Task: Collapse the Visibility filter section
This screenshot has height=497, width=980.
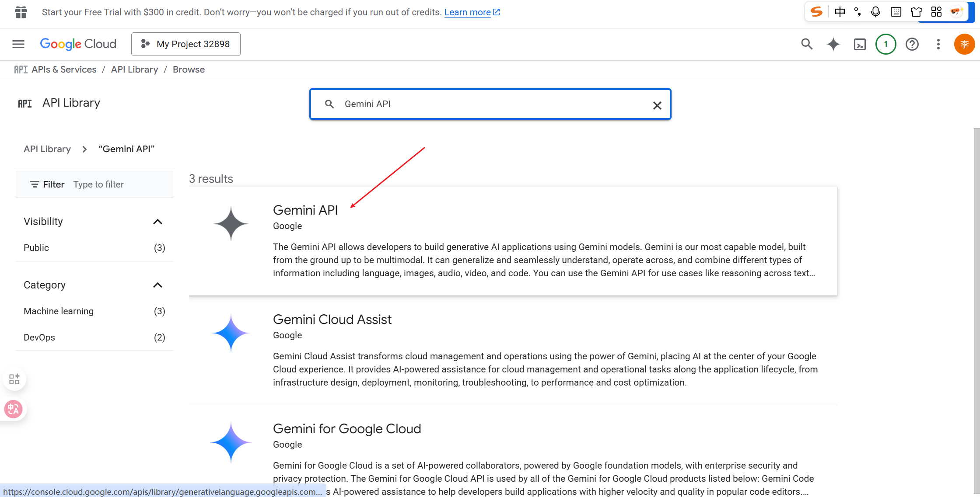Action: point(157,222)
